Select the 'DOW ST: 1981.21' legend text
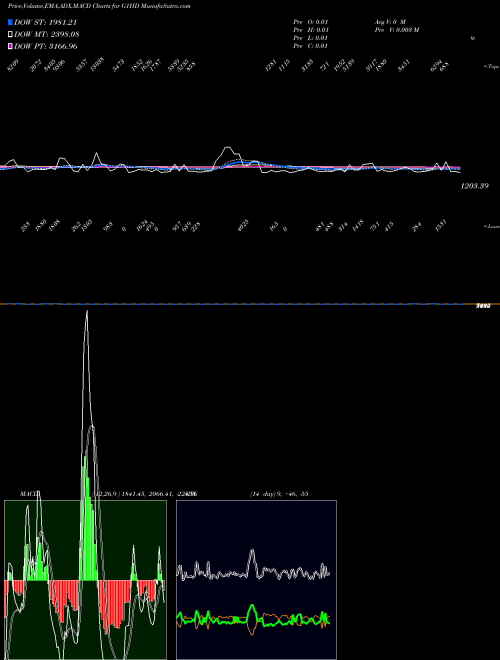This screenshot has width=500, height=660. coord(45,22)
